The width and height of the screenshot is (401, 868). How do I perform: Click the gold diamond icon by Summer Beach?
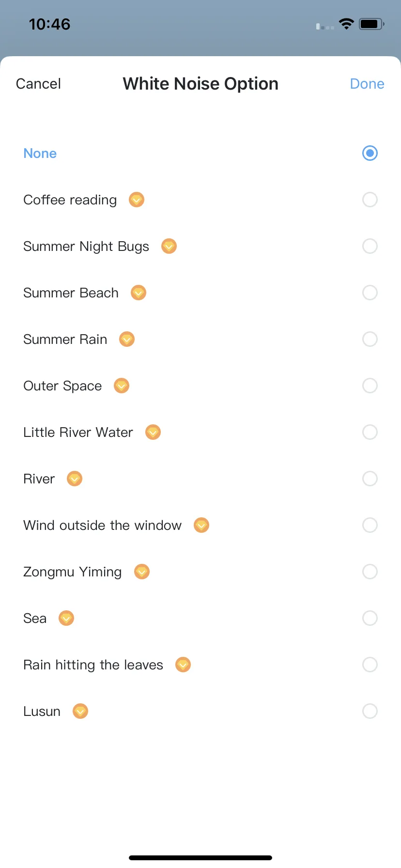coord(139,293)
